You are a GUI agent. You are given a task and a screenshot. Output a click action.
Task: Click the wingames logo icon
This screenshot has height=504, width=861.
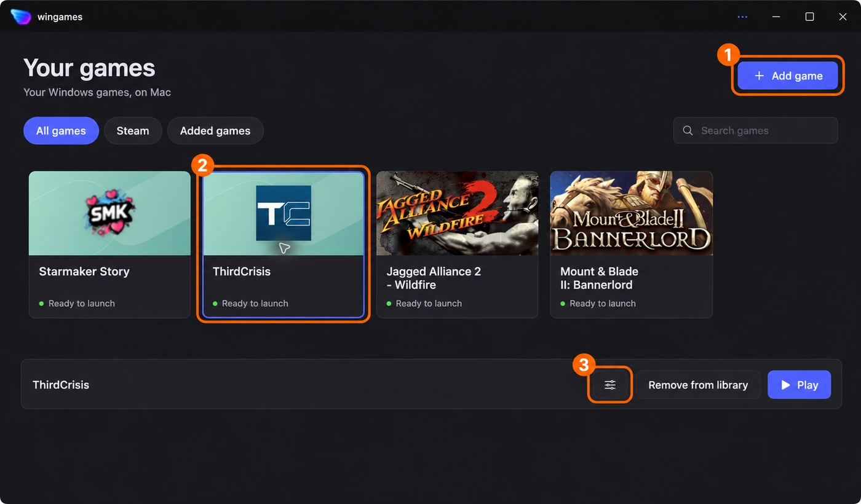pos(21,17)
